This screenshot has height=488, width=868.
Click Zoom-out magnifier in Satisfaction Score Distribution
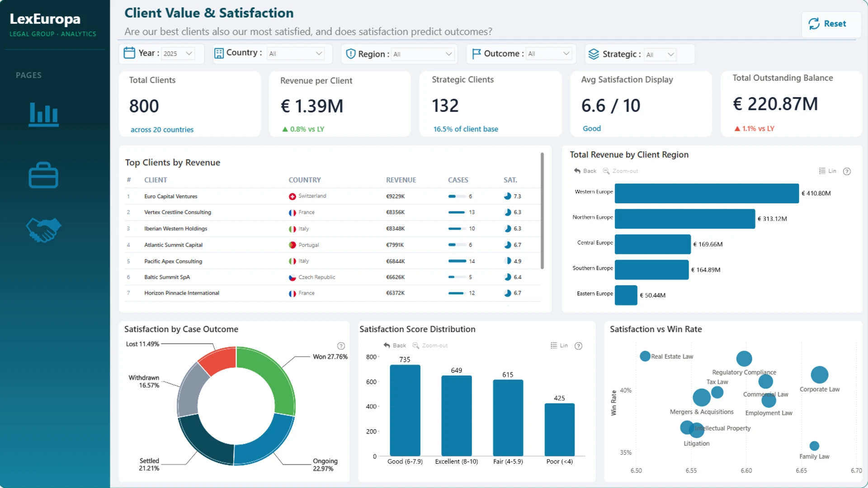pyautogui.click(x=416, y=345)
